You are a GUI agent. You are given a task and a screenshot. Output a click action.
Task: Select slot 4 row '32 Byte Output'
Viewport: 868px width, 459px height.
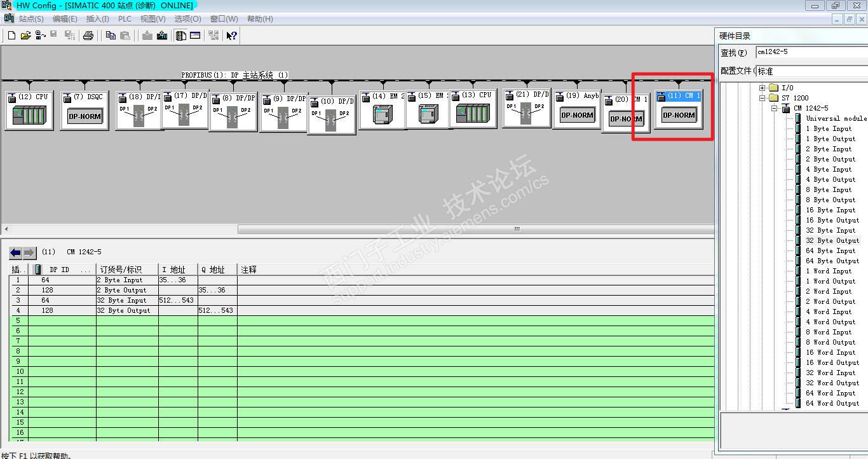(x=362, y=310)
